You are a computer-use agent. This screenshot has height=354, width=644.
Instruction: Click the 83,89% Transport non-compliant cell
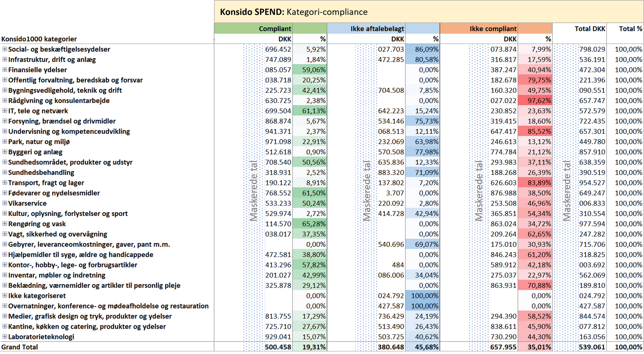[535, 182]
